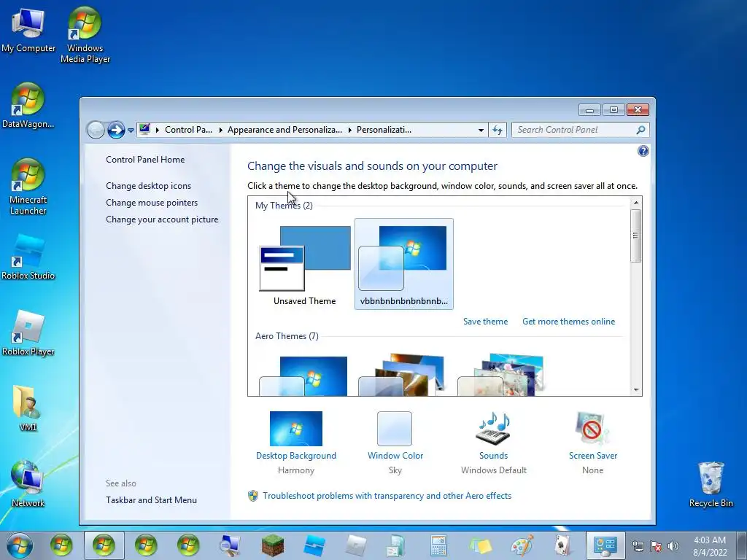Click the Forward navigation arrow button
The image size is (747, 560).
(116, 130)
